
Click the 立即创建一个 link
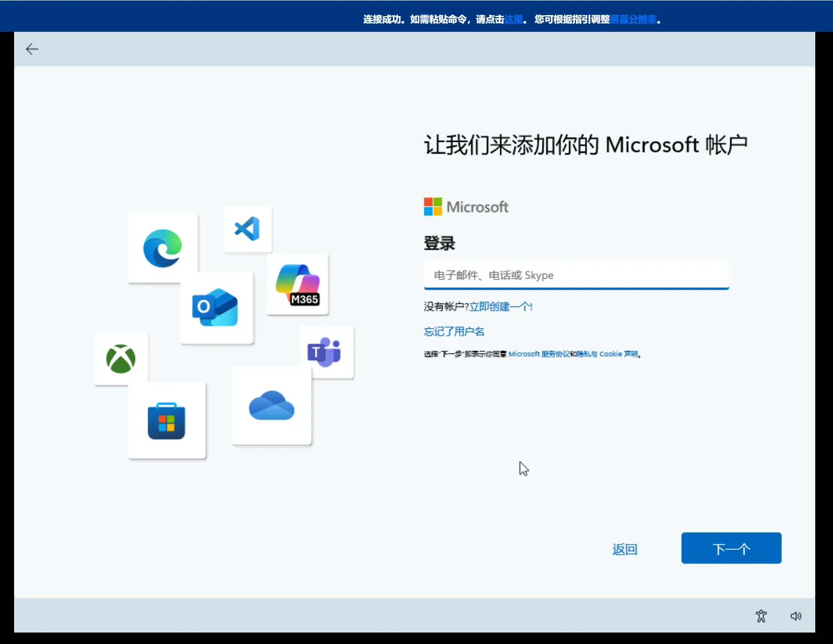point(501,307)
